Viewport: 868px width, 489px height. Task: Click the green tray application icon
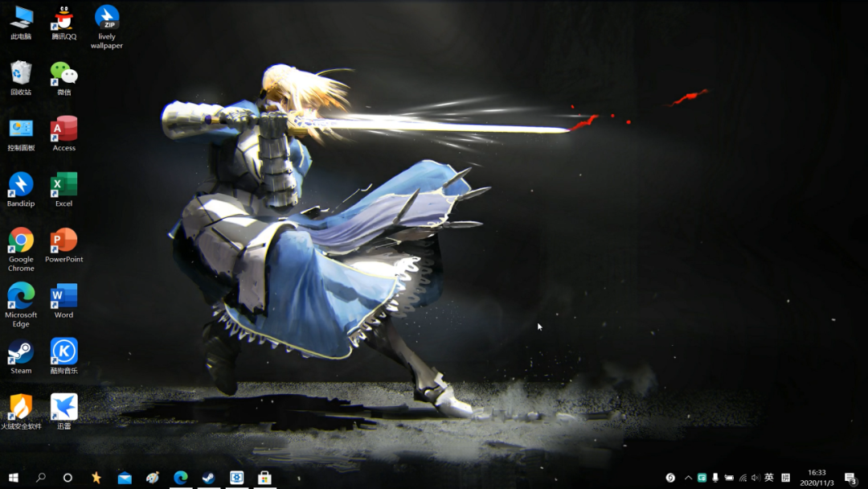[x=702, y=478]
